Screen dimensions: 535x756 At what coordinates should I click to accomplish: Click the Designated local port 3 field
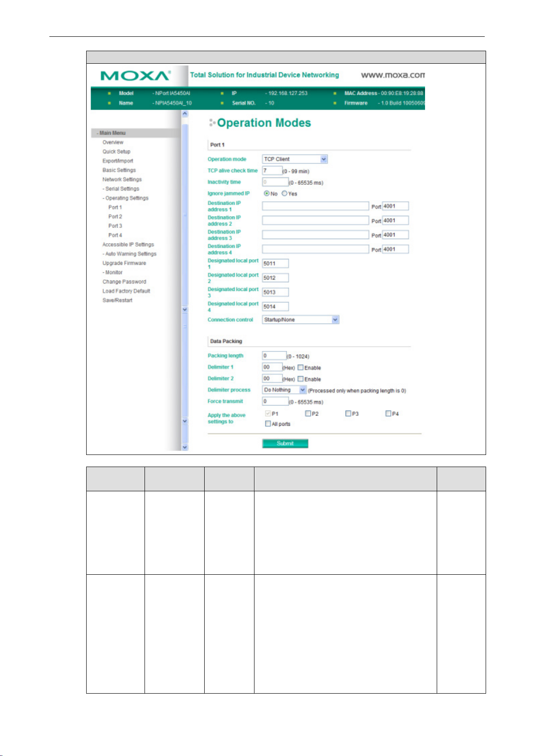(x=275, y=293)
